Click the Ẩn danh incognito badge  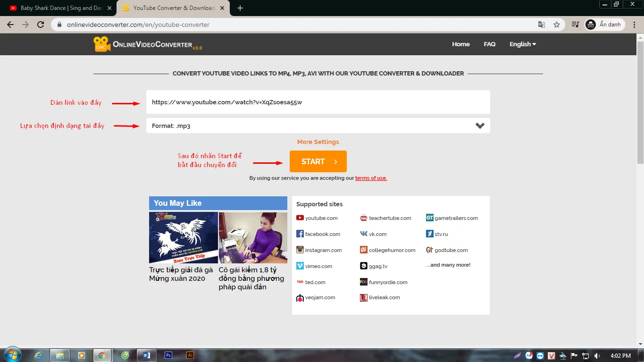click(x=605, y=25)
